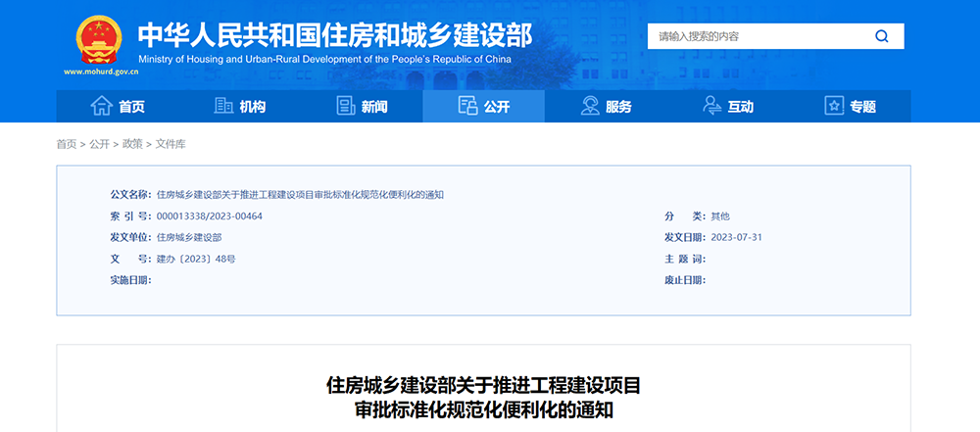This screenshot has width=980, height=432.
Task: Select the 分类 value 其他
Action: pyautogui.click(x=720, y=216)
